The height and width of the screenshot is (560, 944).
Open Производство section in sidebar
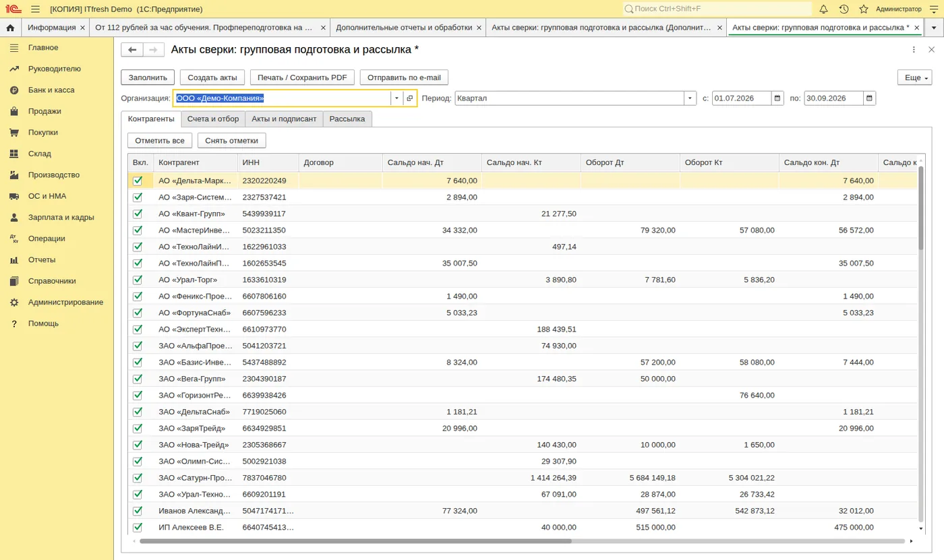coord(54,175)
